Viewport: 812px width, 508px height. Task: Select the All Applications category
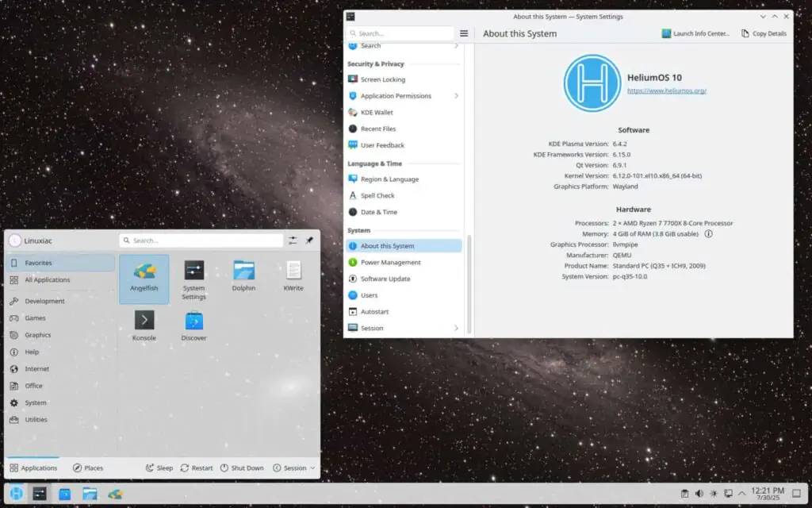pyautogui.click(x=47, y=280)
